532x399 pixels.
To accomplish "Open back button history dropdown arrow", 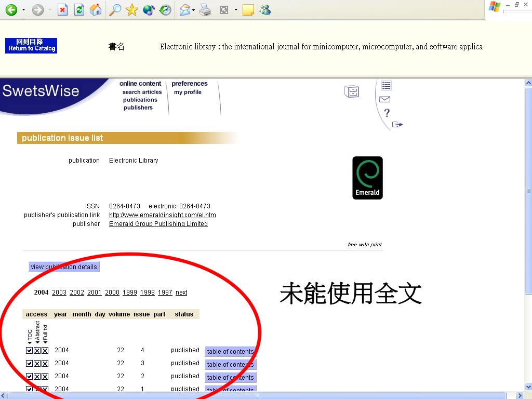I will (23, 10).
